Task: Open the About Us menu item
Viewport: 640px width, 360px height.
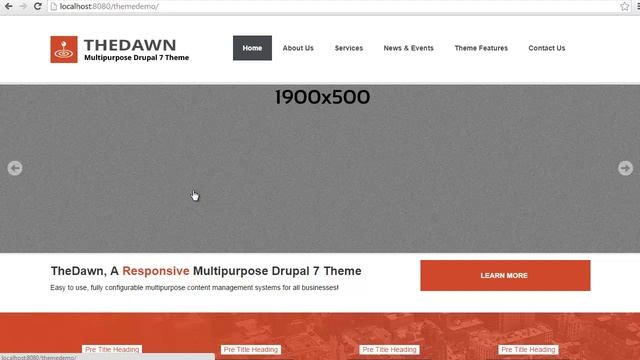Action: [298, 48]
